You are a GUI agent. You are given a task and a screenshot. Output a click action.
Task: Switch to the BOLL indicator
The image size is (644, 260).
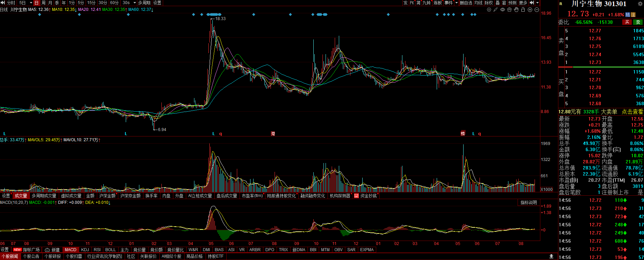(x=110, y=250)
